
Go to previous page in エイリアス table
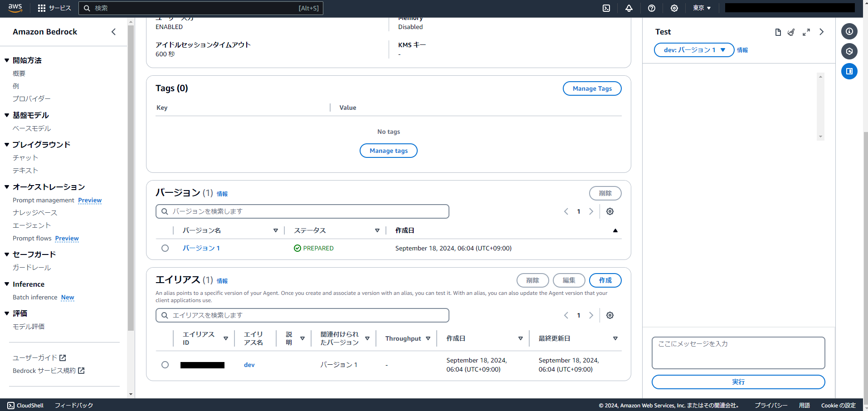pos(566,315)
